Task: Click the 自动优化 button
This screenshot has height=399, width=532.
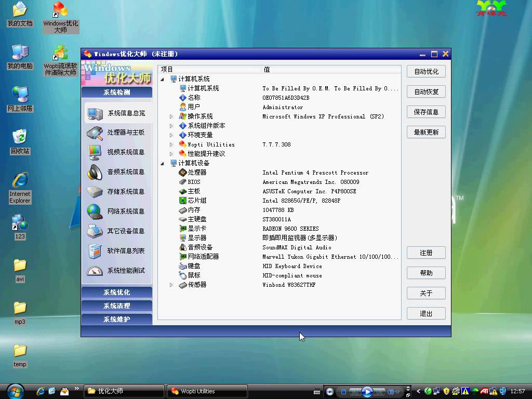Action: click(426, 72)
